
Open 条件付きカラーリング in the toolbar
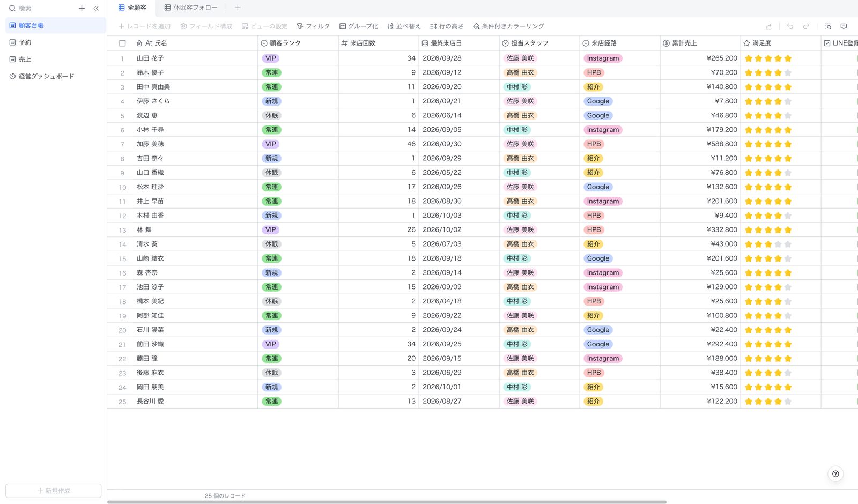508,26
